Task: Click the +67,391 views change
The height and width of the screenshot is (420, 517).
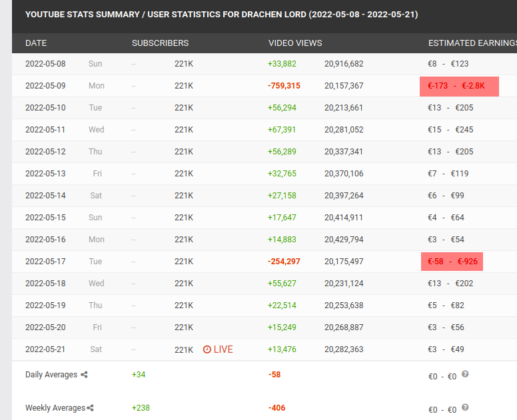Action: tap(282, 129)
